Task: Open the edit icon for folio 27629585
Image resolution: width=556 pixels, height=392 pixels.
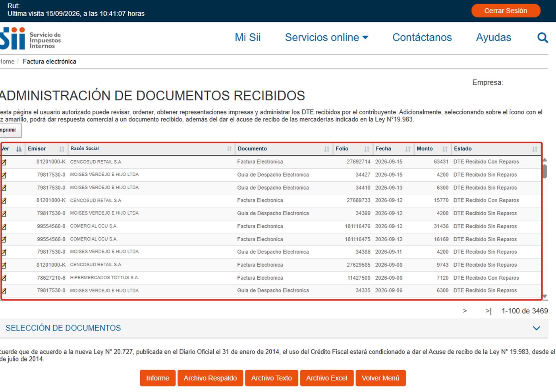Action: (4, 265)
